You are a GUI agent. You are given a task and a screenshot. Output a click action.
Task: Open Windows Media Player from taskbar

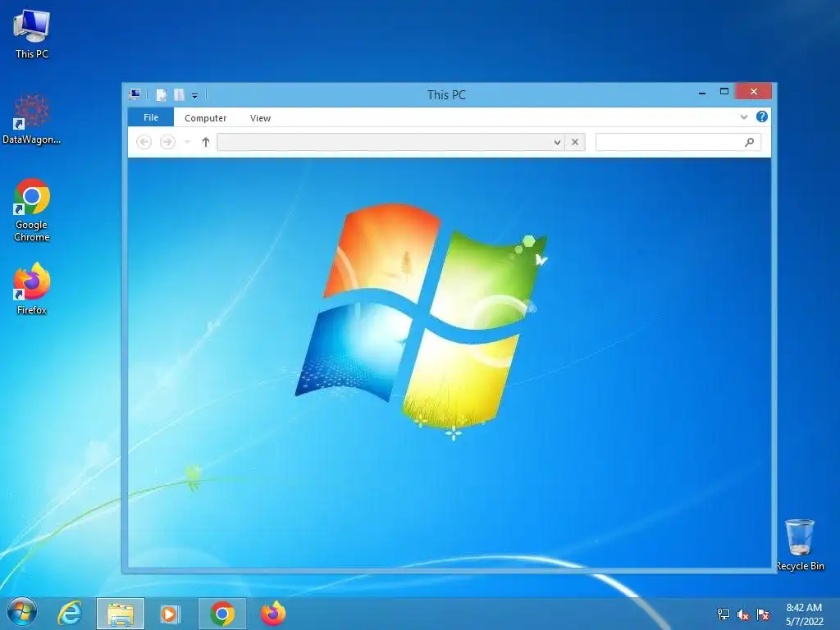coord(171,614)
